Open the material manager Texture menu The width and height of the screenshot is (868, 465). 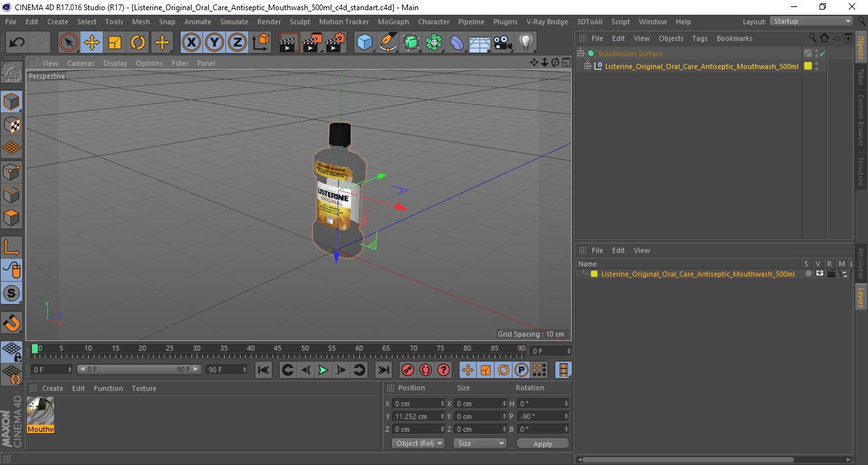[x=144, y=388]
